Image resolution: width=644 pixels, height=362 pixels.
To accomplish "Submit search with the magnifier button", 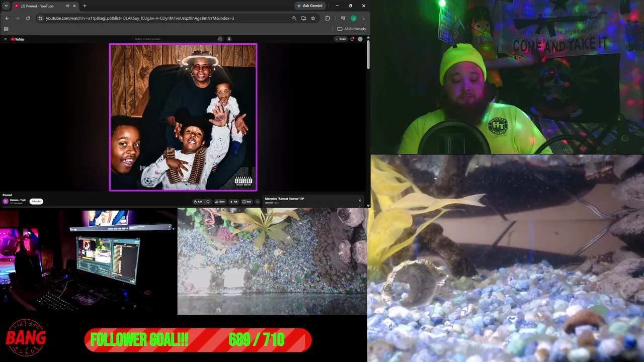I will pos(220,39).
